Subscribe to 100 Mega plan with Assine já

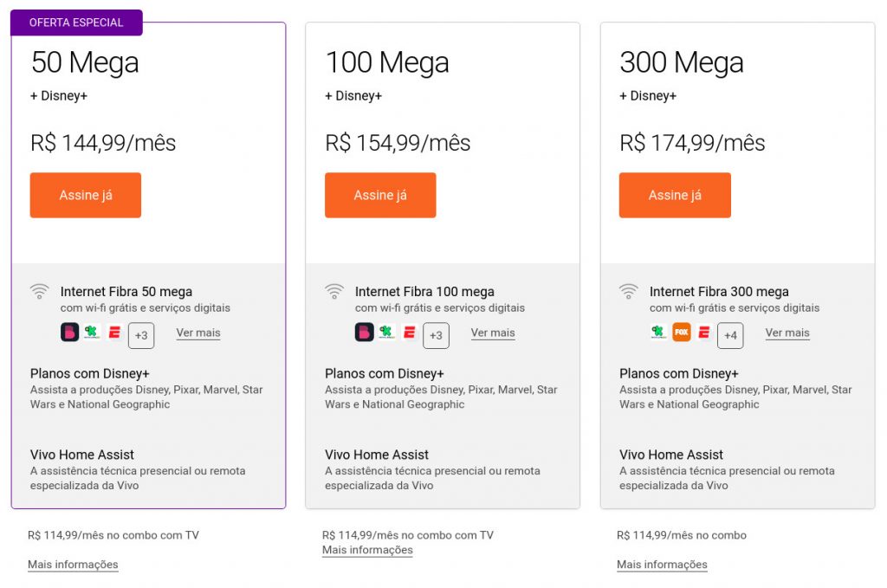coord(380,195)
